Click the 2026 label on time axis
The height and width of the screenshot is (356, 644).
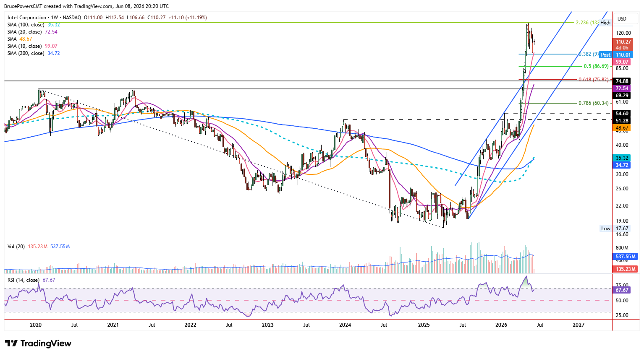(501, 325)
